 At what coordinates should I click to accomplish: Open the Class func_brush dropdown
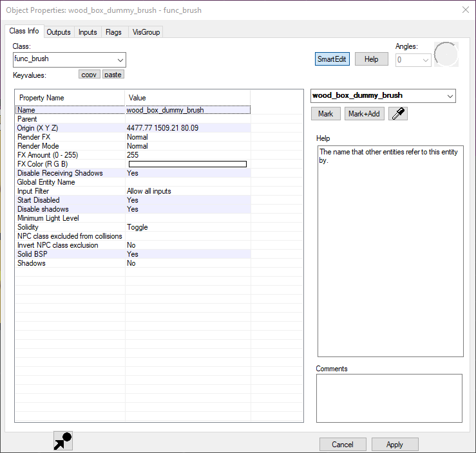tap(70, 60)
